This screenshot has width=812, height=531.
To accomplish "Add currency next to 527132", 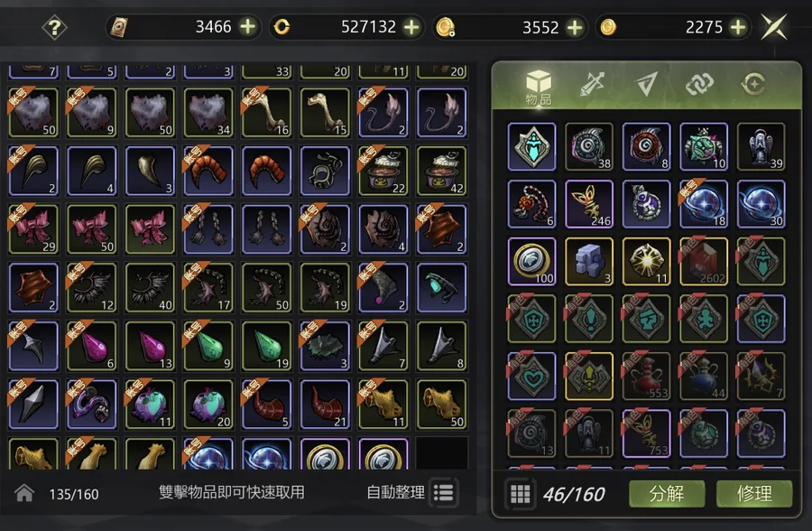I will 411,27.
